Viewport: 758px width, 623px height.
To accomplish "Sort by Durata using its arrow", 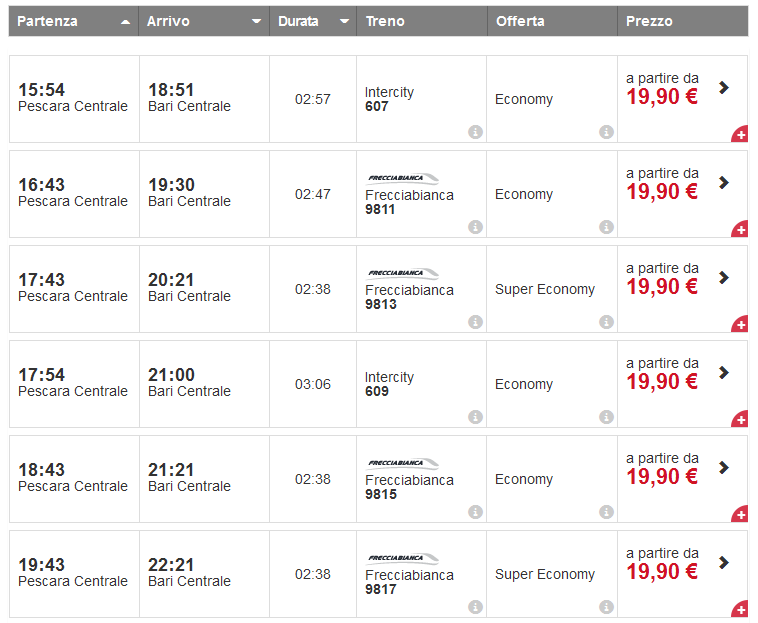I will [344, 21].
